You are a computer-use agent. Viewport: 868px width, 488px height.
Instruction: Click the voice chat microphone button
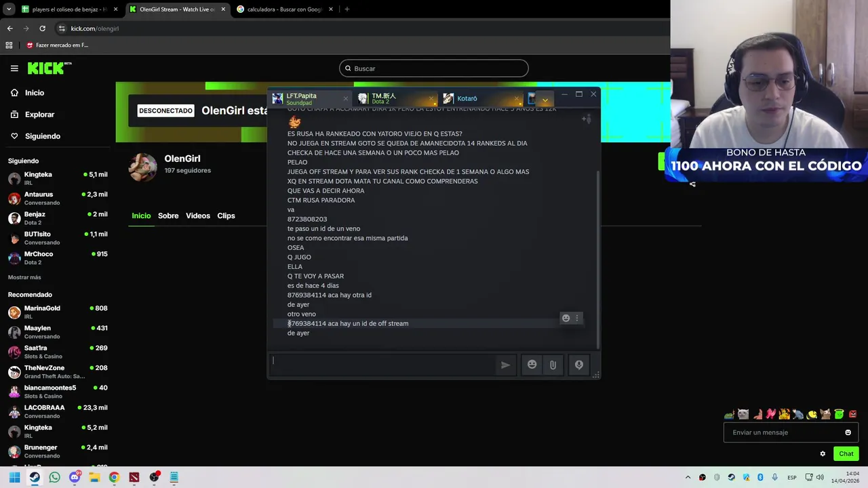click(579, 365)
